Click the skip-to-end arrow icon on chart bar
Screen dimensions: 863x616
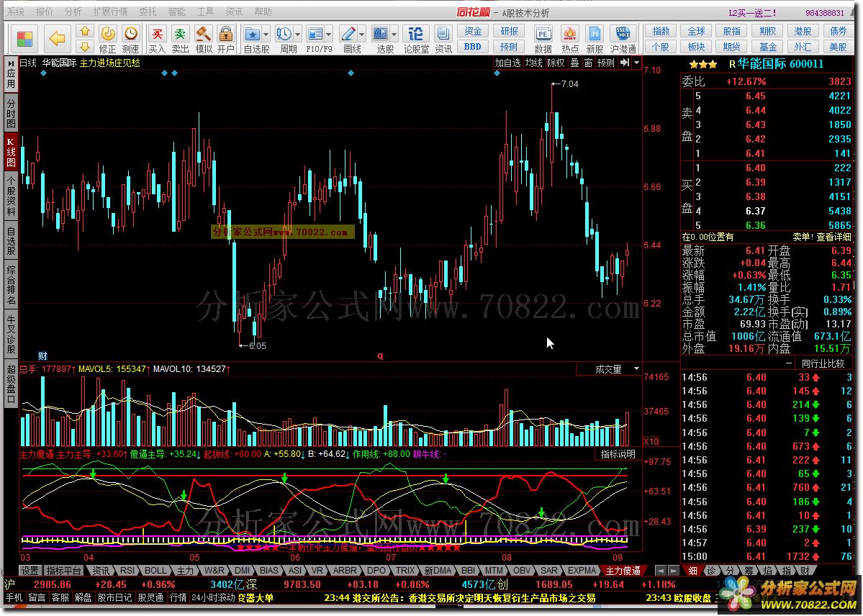[625, 63]
